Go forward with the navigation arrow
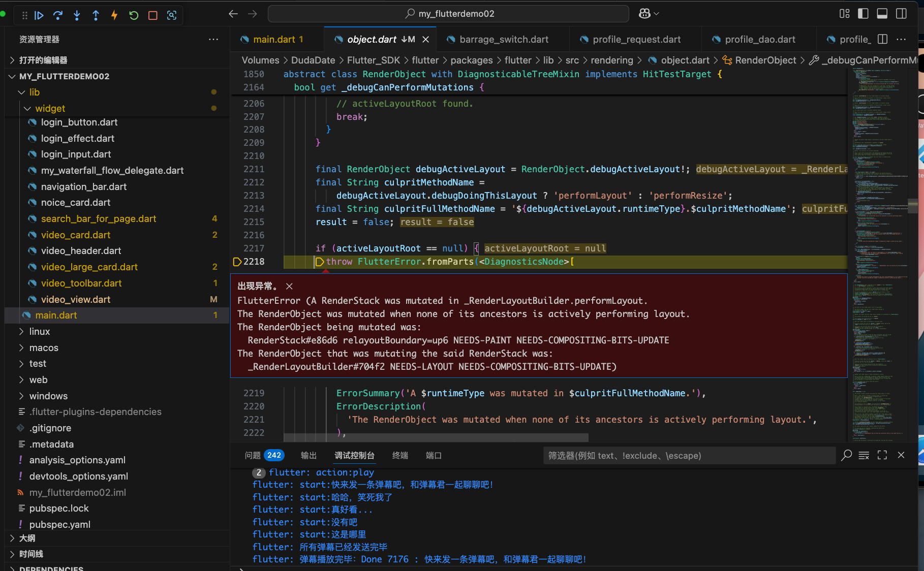 coord(253,14)
